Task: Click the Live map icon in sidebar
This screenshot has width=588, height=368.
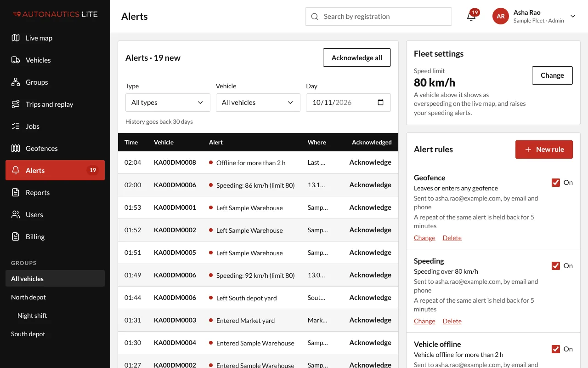Action: pos(16,38)
